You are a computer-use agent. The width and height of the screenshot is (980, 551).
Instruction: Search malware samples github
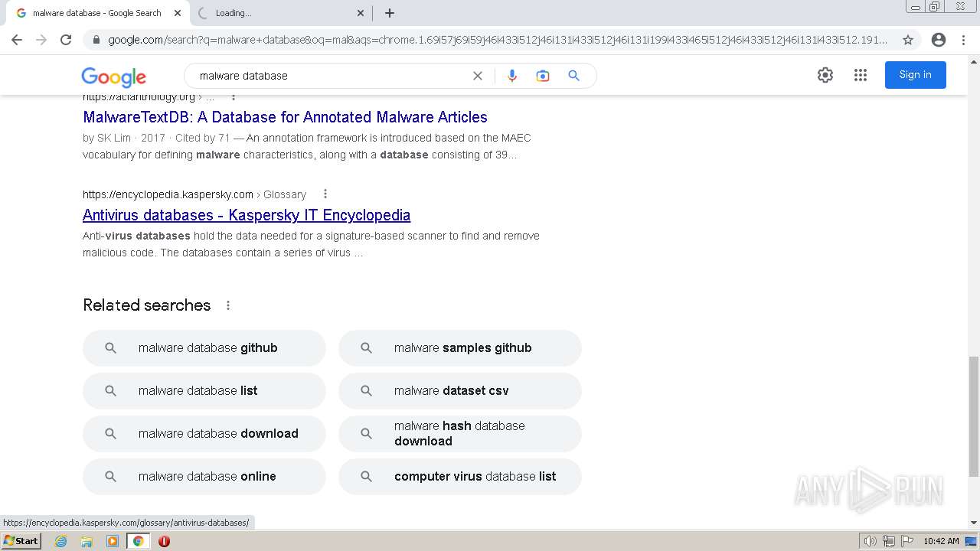click(x=460, y=348)
